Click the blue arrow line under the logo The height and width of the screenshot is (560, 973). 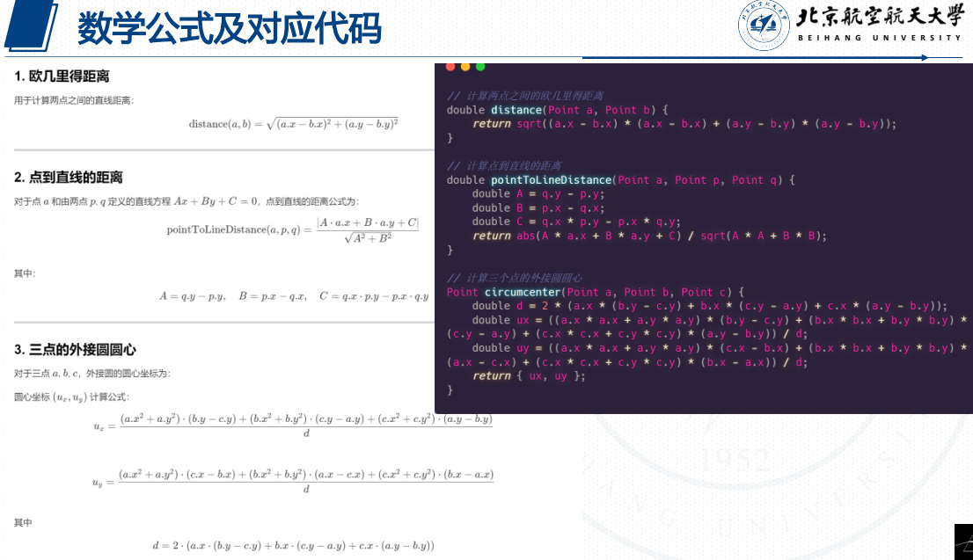click(757, 55)
